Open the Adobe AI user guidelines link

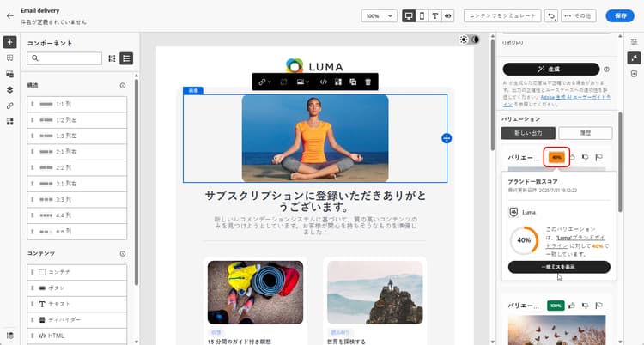coord(576,97)
